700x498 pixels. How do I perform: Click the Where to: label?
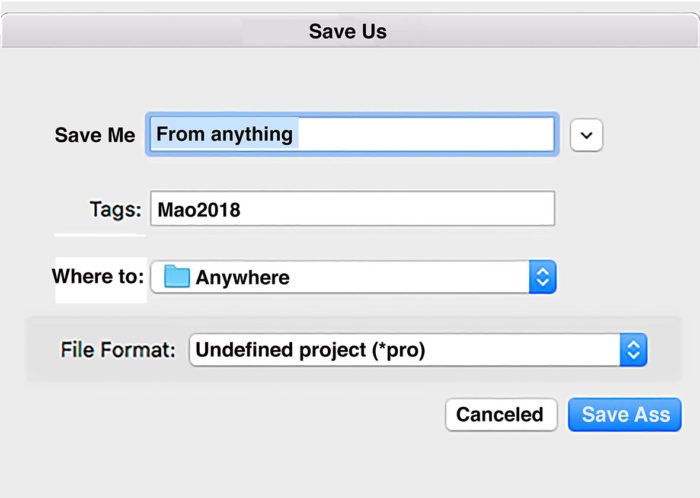pos(98,276)
